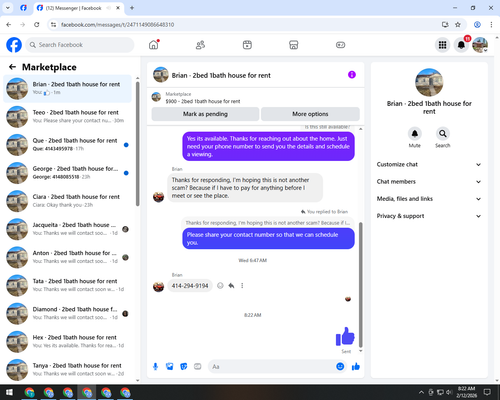Click the browser reload button

click(x=37, y=25)
